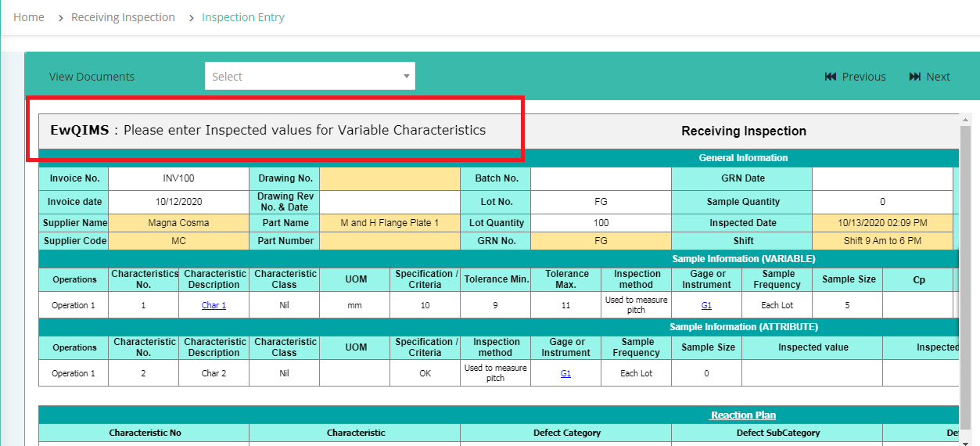Screen dimensions: 980x446
Task: Open the Char 1 characteristic link
Action: 214,305
